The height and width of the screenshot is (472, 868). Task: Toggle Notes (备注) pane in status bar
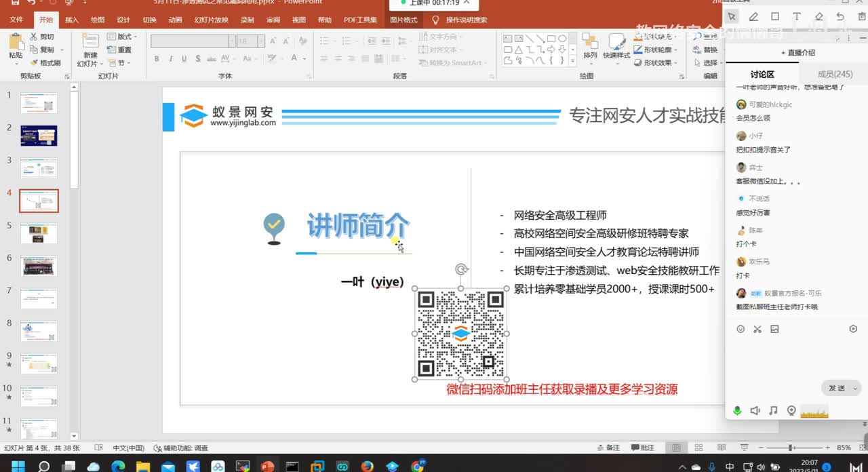(608, 448)
